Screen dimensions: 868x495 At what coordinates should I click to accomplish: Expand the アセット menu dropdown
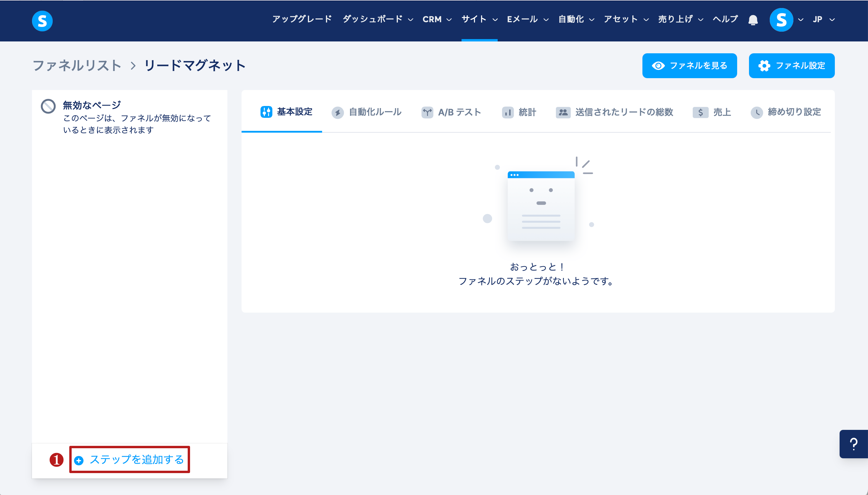[x=646, y=20]
